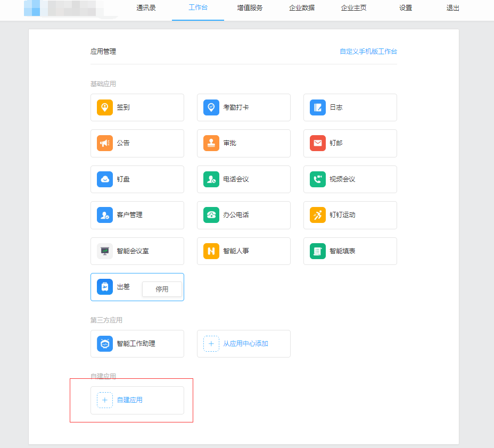Open the 公告 announcement megaphone icon
Viewport: 494px width, 448px height.
[x=104, y=143]
